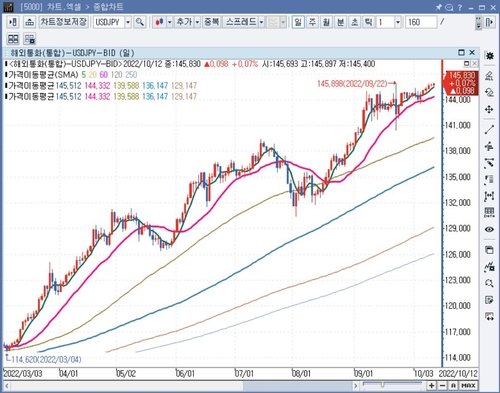Click the chat bubble icon in title bar
This screenshot has width=500, height=393.
(449, 7)
